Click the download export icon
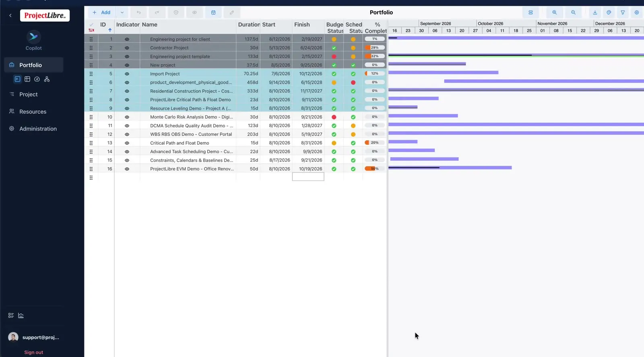 [595, 12]
